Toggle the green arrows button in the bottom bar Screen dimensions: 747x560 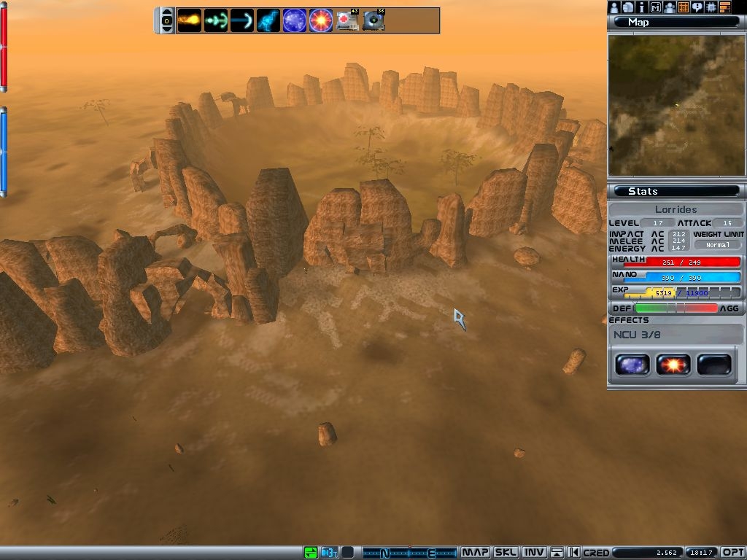coord(311,553)
